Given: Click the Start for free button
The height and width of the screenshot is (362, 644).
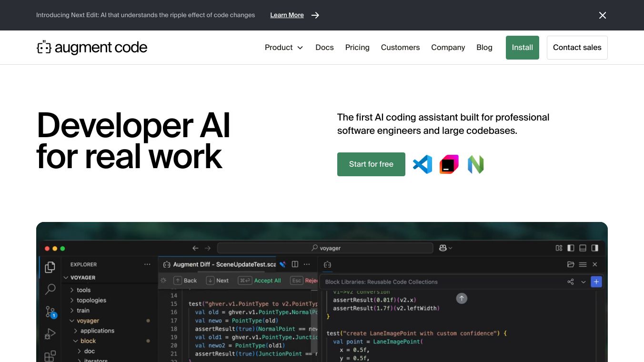Looking at the screenshot, I should click(371, 164).
